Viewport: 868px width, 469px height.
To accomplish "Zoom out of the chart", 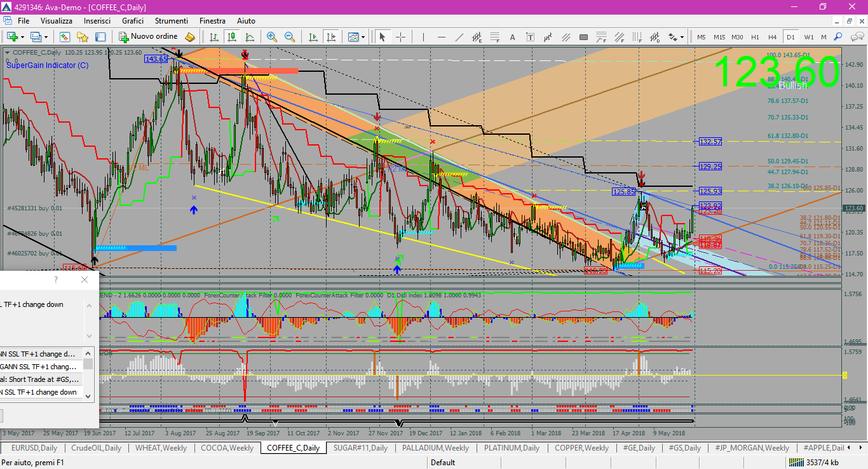I will click(x=290, y=37).
